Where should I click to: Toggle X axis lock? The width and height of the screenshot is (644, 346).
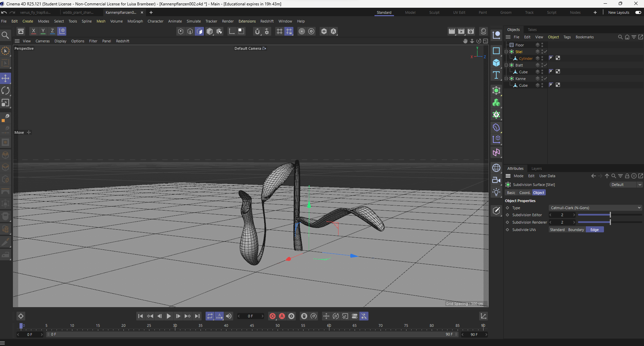click(33, 31)
